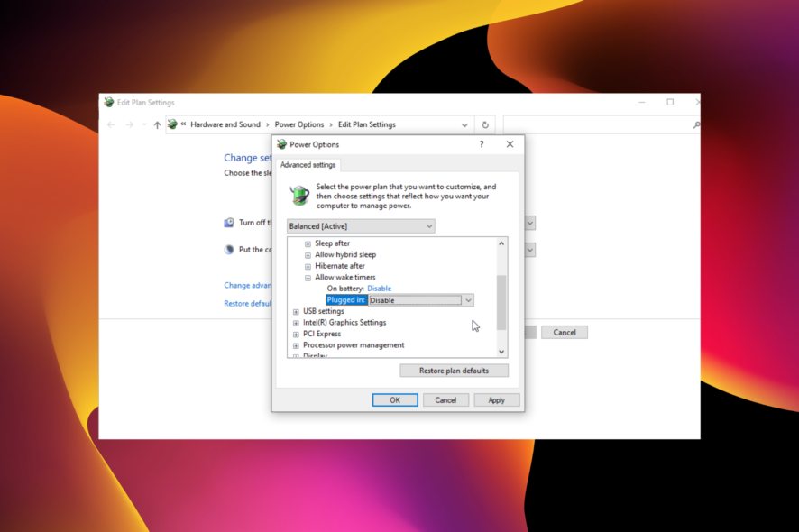Image resolution: width=799 pixels, height=532 pixels.
Task: Collapse Allow wake timers
Action: [308, 278]
